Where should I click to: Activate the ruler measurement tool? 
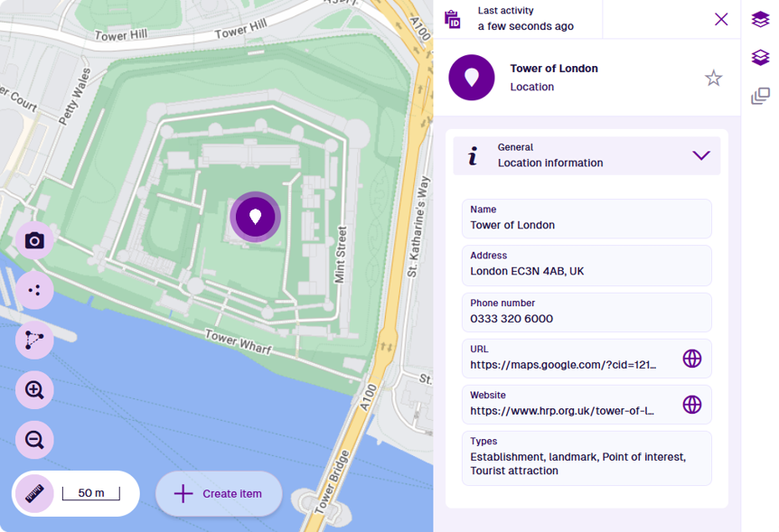click(x=33, y=493)
